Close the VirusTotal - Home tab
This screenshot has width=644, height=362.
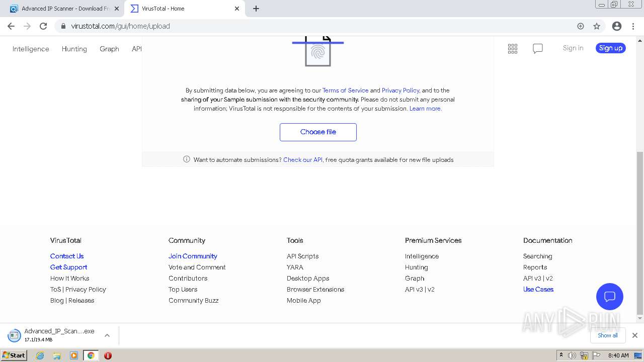coord(237,9)
